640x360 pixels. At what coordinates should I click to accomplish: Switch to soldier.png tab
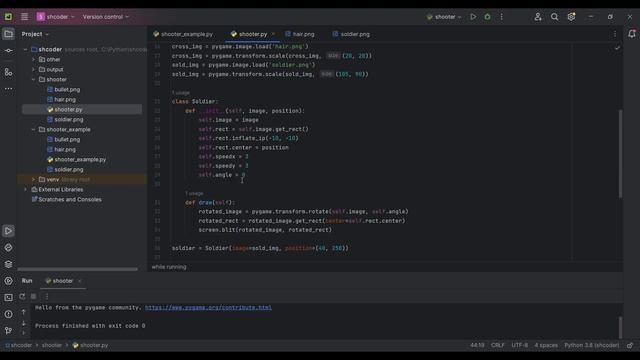tap(351, 34)
